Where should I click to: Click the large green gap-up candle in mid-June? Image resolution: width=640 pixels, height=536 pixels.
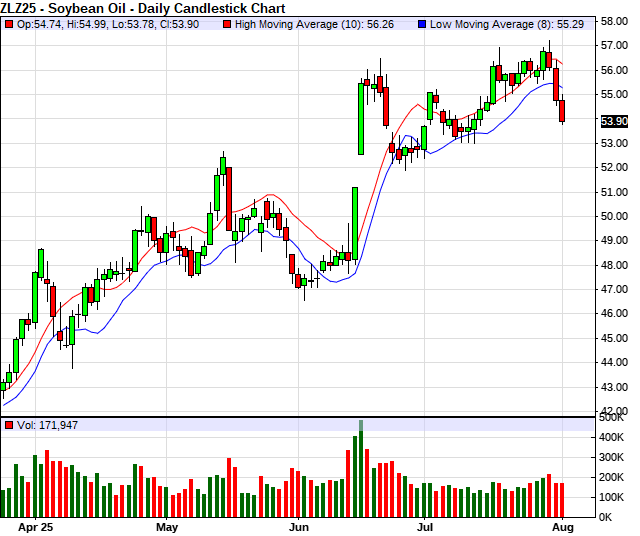point(360,119)
